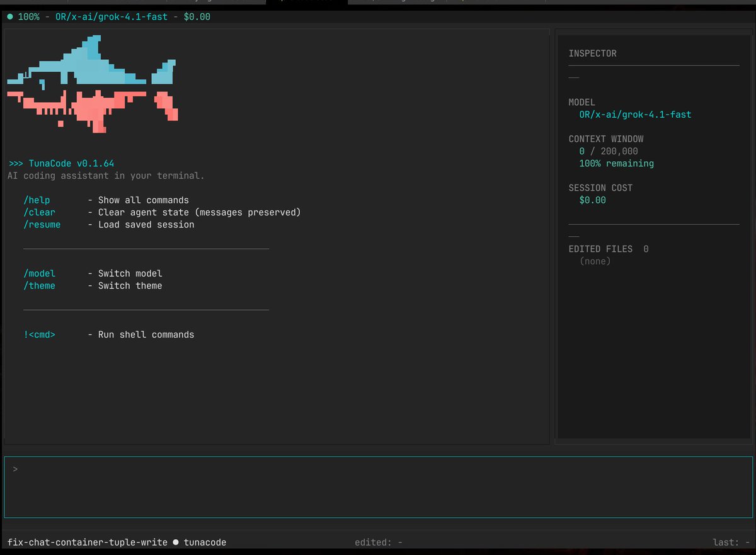
Task: Click 'Show all commands' description
Action: 143,200
